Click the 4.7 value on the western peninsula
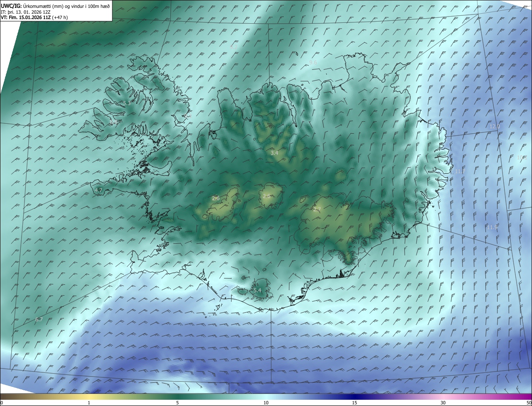The height and width of the screenshot is (406, 532). point(99,190)
